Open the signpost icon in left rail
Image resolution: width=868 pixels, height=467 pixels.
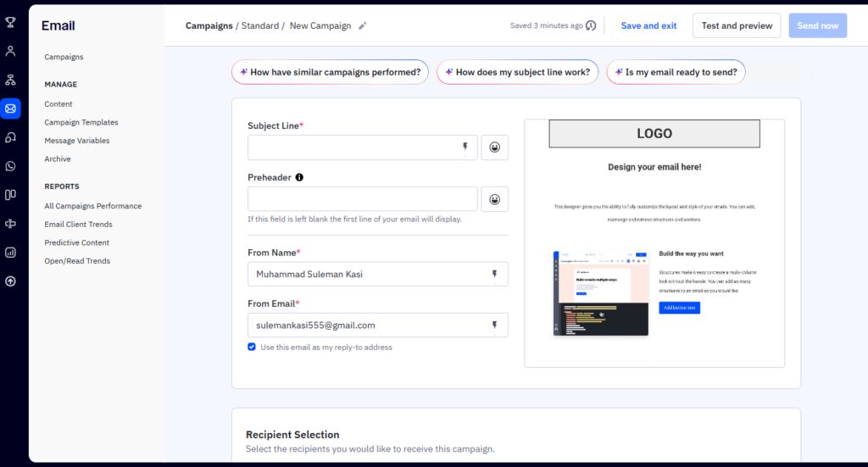[x=10, y=224]
